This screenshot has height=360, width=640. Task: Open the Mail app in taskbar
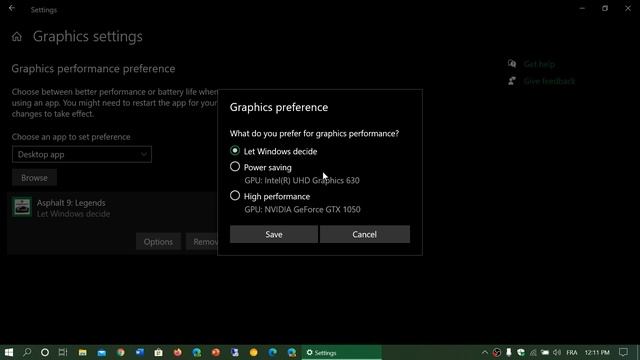click(x=102, y=352)
